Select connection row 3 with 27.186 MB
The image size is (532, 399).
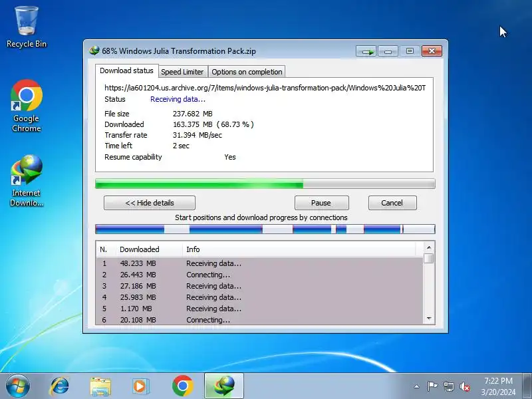point(259,286)
